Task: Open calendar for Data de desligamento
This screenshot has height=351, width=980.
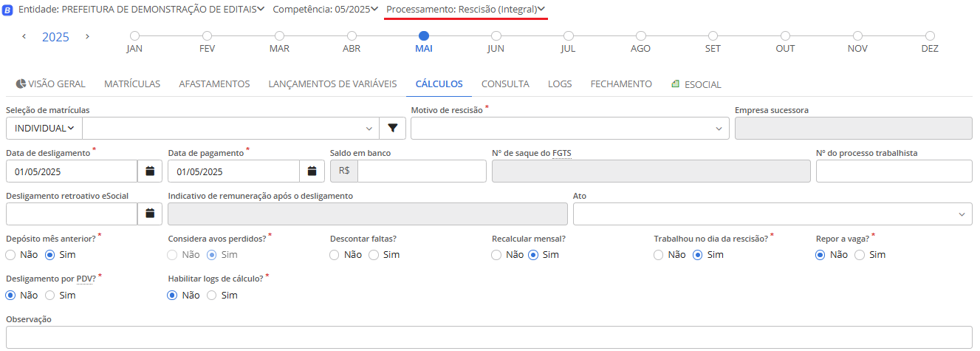Action: coord(150,171)
